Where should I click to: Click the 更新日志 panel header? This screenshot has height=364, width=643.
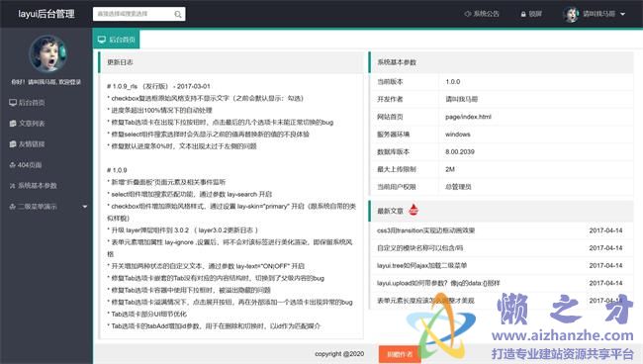231,62
